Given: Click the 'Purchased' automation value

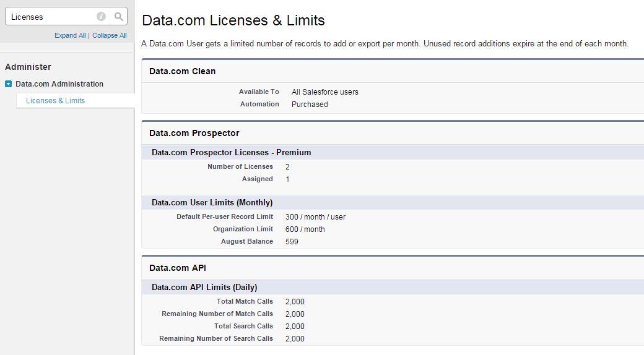Looking at the screenshot, I should point(310,105).
